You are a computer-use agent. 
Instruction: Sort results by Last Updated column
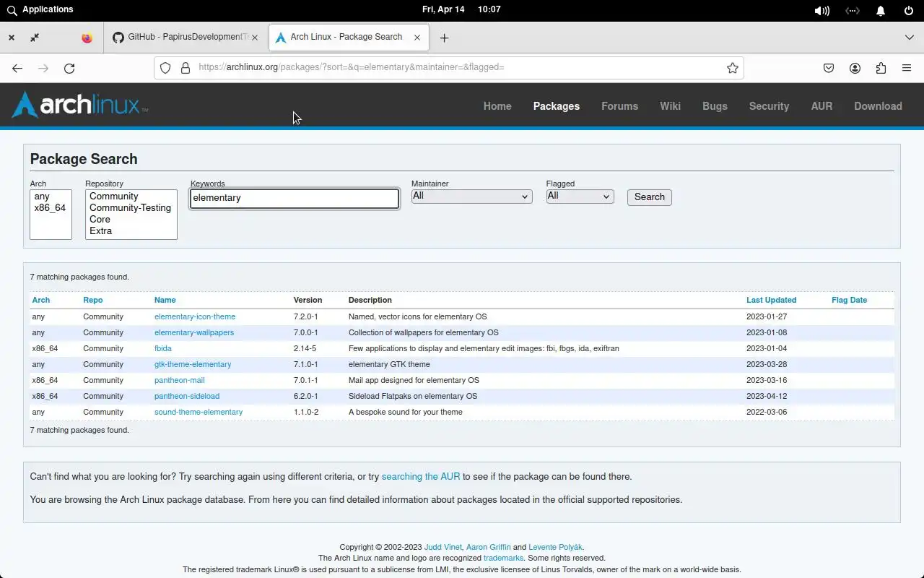(x=771, y=300)
